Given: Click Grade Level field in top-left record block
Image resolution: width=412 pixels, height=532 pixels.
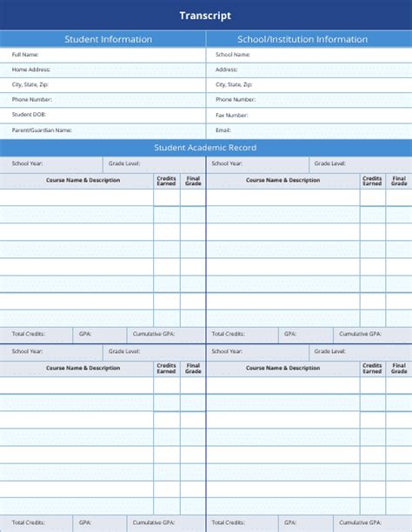Looking at the screenshot, I should click(154, 164).
